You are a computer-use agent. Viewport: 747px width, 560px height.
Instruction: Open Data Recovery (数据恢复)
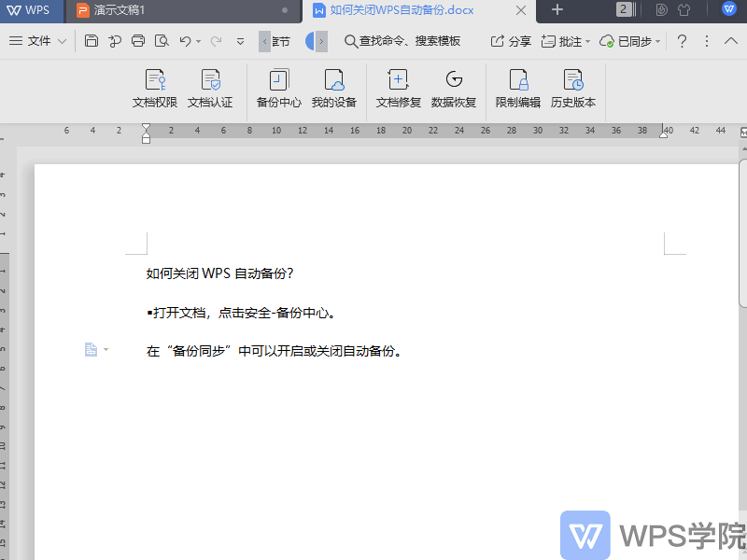[455, 89]
